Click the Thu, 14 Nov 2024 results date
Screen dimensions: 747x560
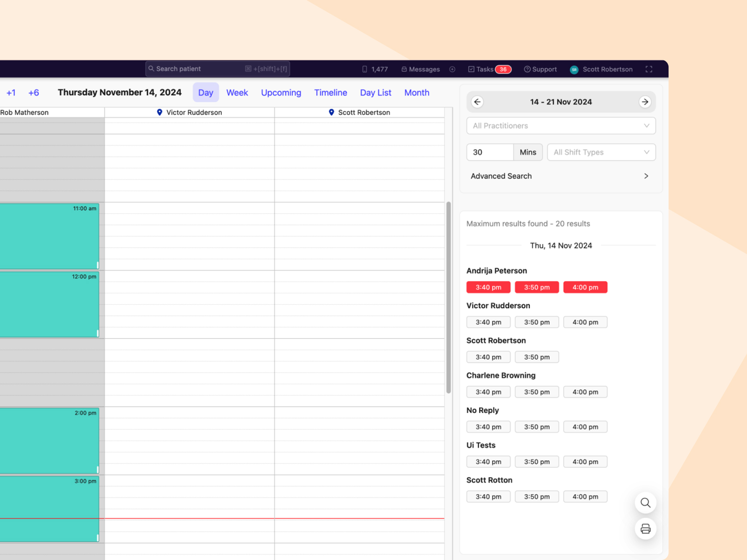click(x=561, y=245)
